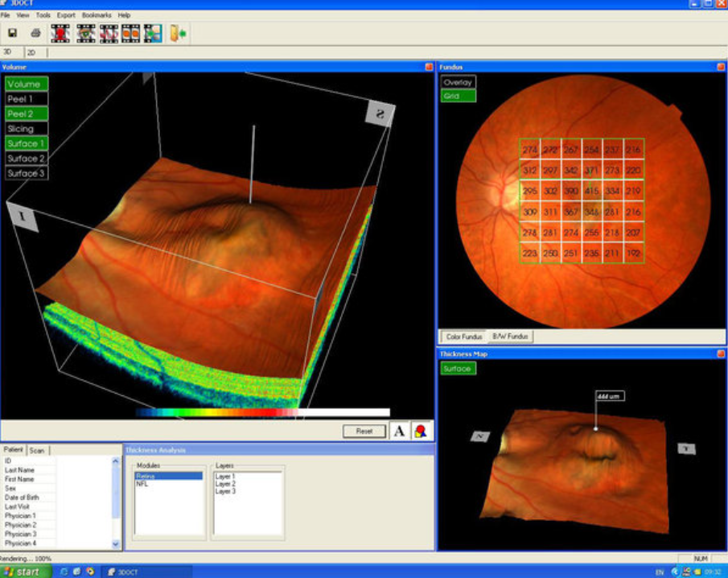728x578 pixels.
Task: Select Layer 2 in Layers list
Action: click(x=225, y=484)
